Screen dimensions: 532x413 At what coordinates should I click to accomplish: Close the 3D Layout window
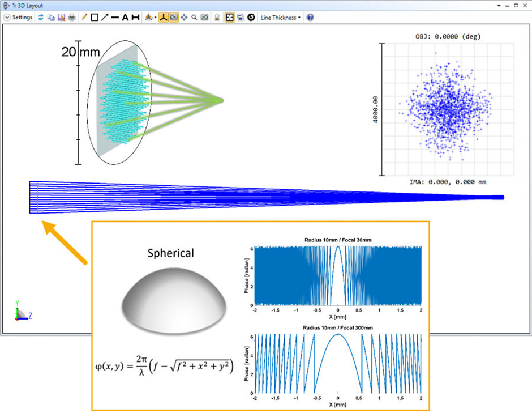525,6
